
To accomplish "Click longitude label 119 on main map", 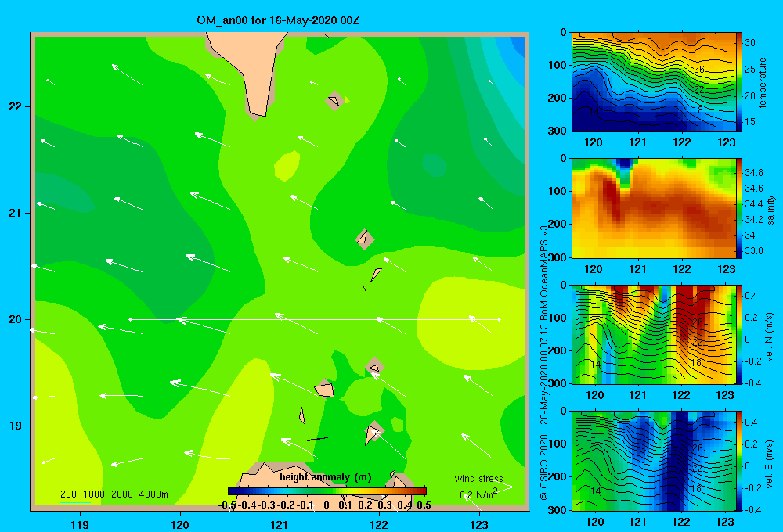I will (80, 524).
